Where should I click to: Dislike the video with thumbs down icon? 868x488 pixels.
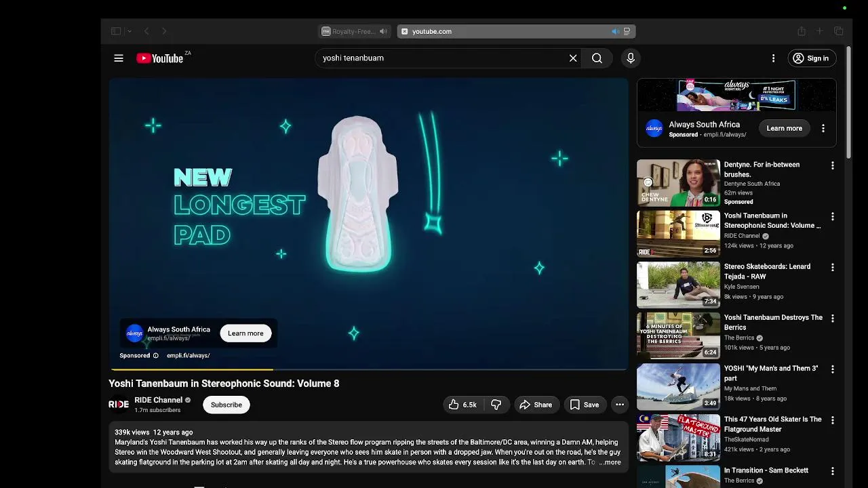coord(496,405)
